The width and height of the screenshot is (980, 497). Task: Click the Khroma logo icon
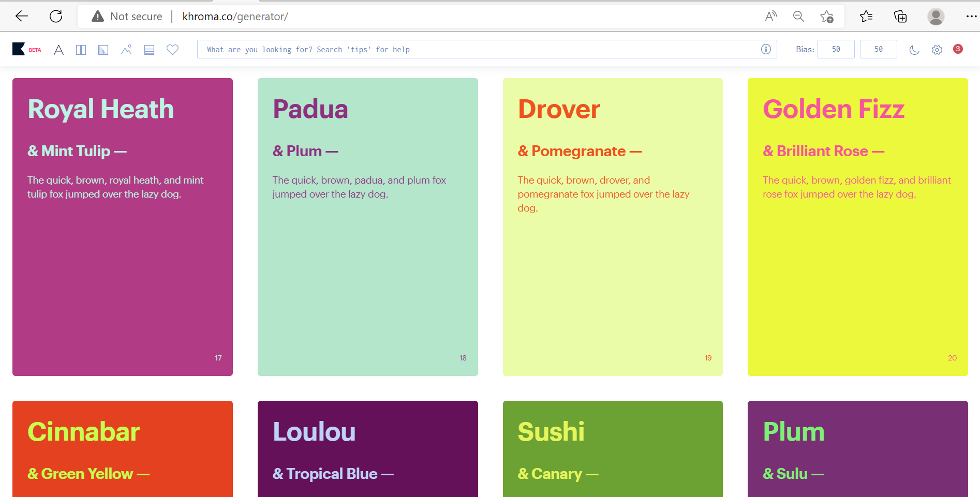[x=19, y=49]
